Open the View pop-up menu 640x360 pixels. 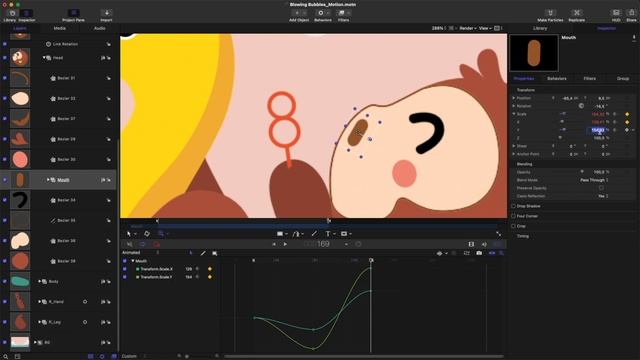[485, 28]
